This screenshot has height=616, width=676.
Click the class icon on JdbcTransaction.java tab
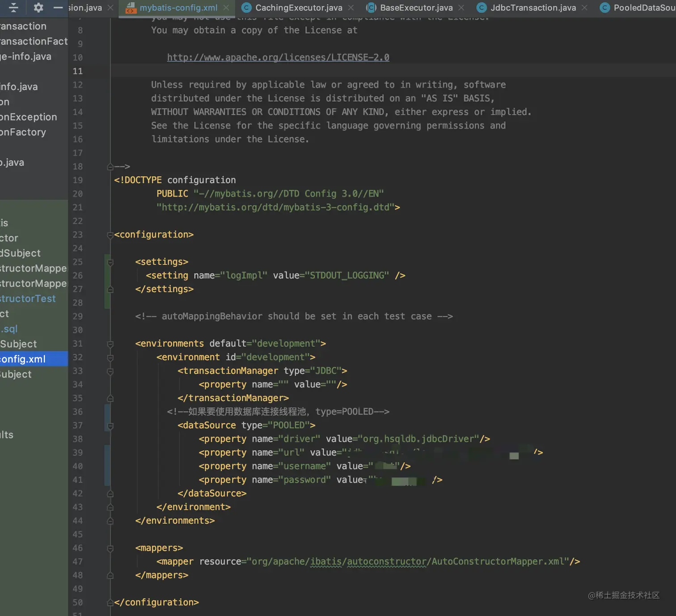[x=481, y=8]
